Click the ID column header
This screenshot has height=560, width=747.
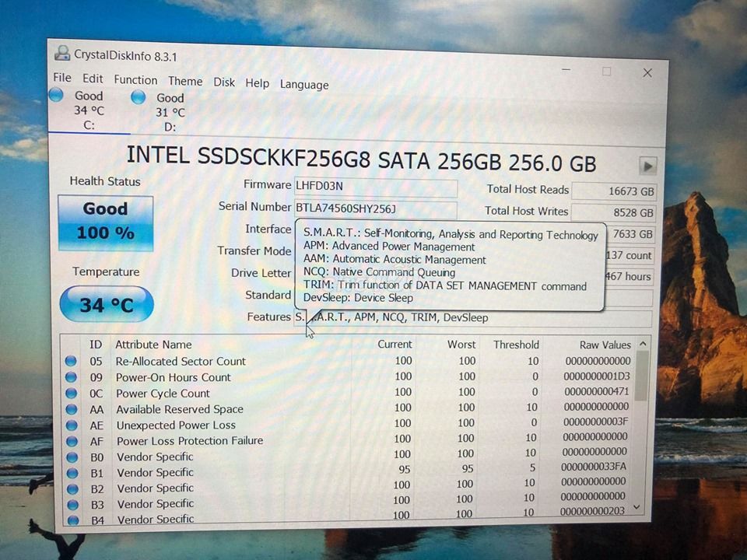(x=96, y=345)
